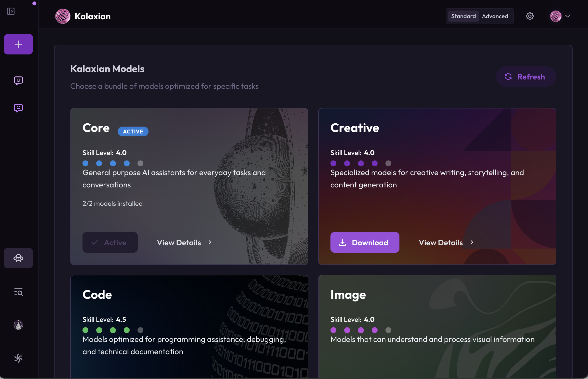
Task: Refresh the Kalaxian Models list
Action: 526,77
